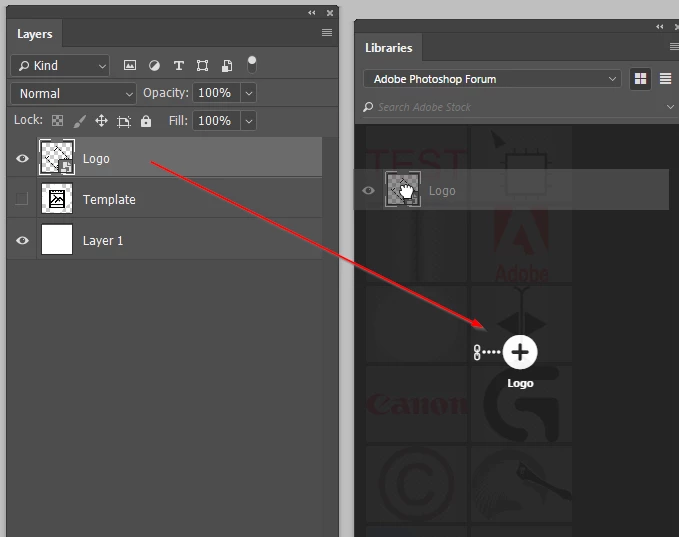Viewport: 679px width, 537px height.
Task: Hide Layer 1 visibility eye
Action: pyautogui.click(x=22, y=240)
